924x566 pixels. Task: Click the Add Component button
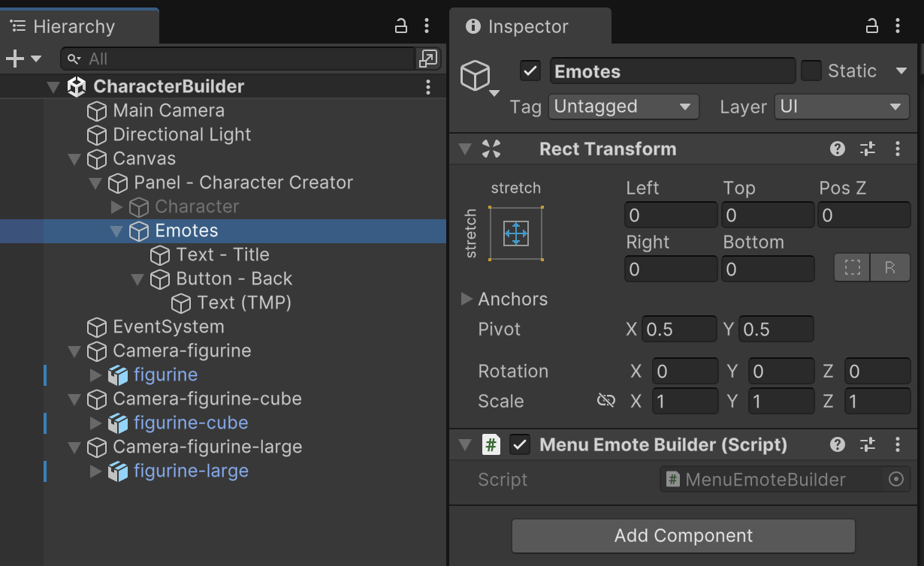683,535
